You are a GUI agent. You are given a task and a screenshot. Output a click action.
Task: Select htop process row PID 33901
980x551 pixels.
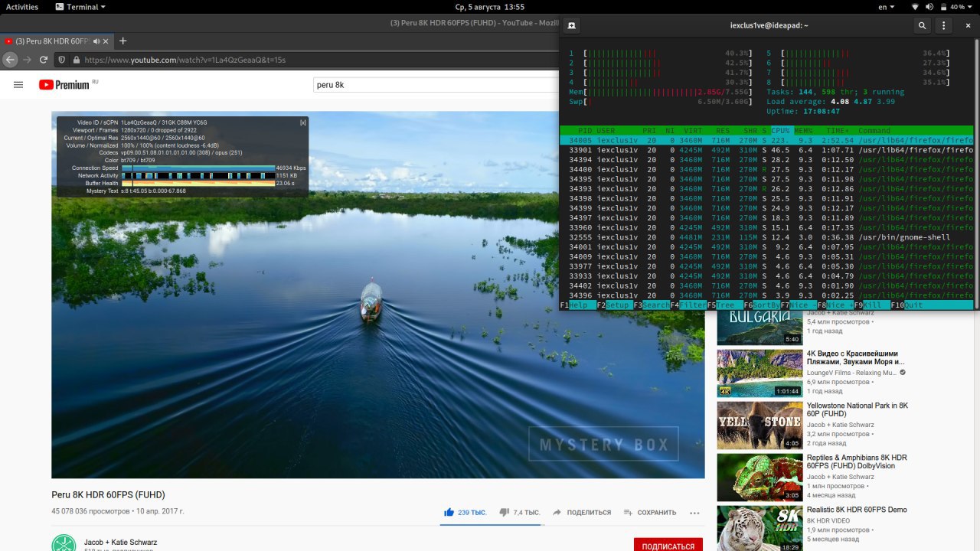(766, 150)
